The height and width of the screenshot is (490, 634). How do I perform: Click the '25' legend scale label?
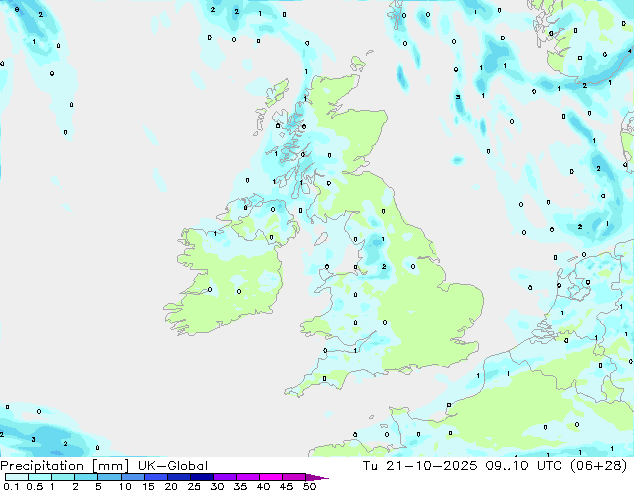click(194, 486)
